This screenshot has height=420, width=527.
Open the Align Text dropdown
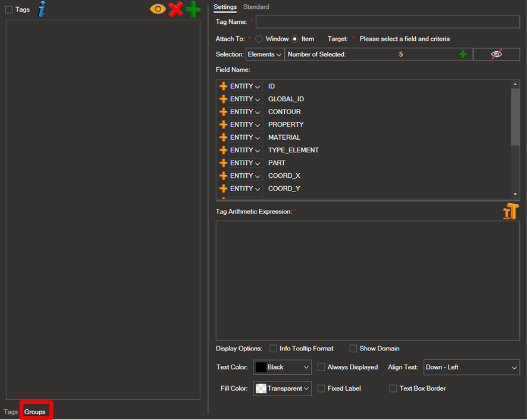[472, 368]
